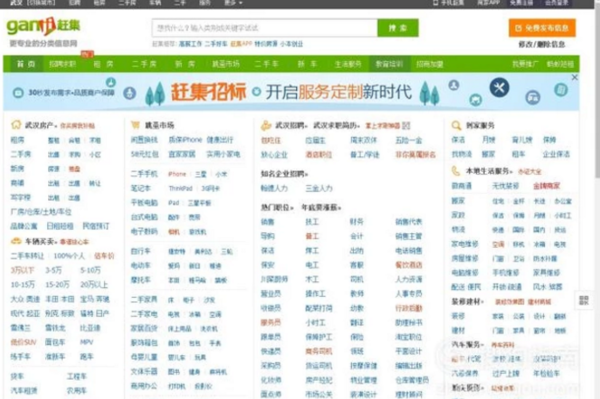This screenshot has height=399, width=600.
Task: Open the 自行车 category link
Action: click(140, 251)
